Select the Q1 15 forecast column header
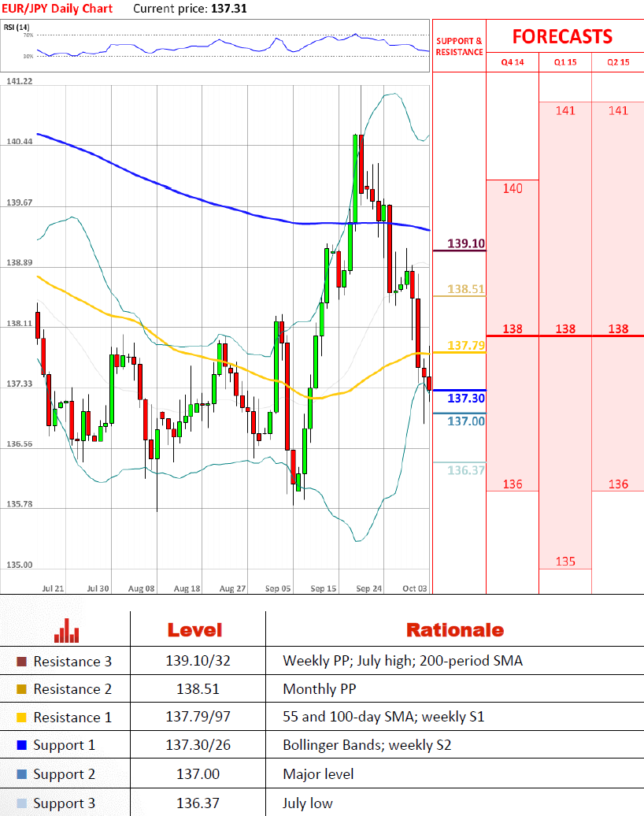Viewport: 644px width, 816px height. pyautogui.click(x=565, y=62)
